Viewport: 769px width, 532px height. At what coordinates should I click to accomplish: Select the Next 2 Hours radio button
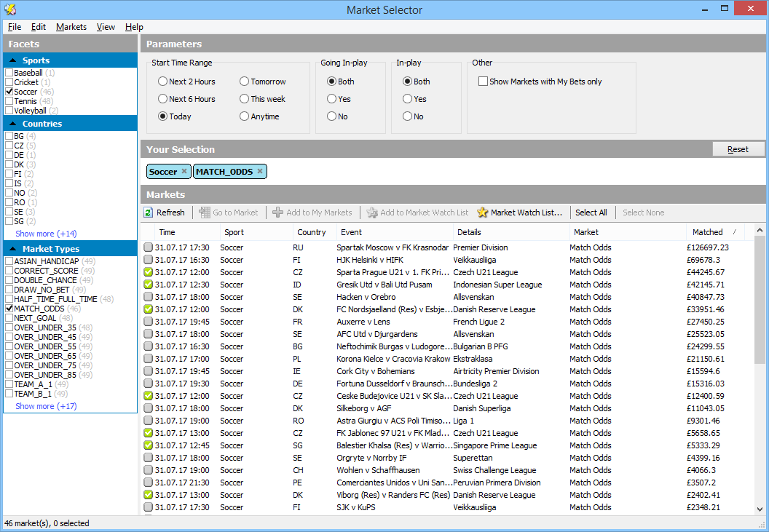tap(162, 82)
